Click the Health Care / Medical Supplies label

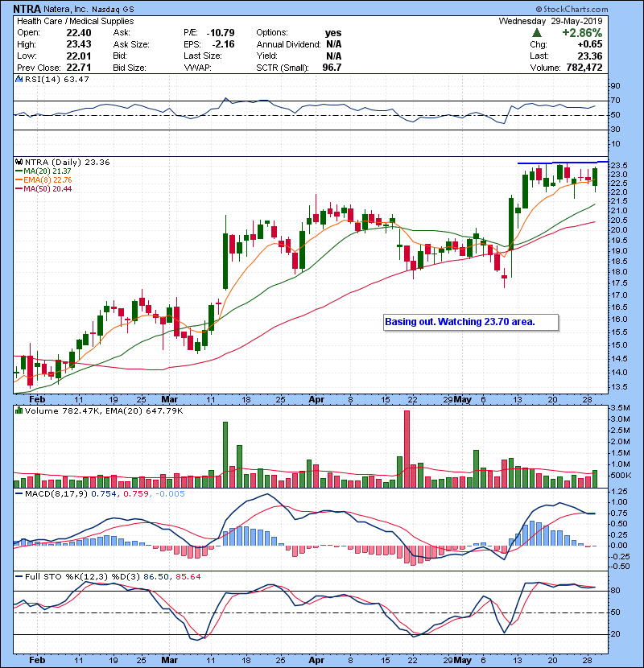76,21
